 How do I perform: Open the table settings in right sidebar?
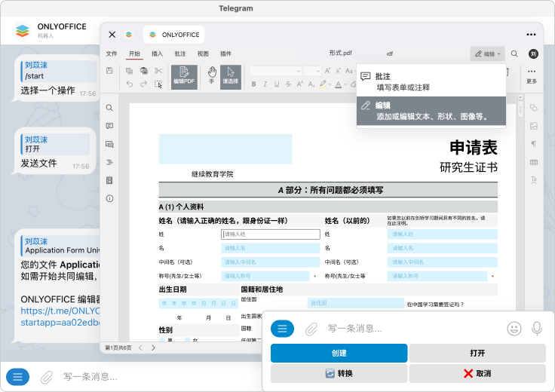click(534, 162)
